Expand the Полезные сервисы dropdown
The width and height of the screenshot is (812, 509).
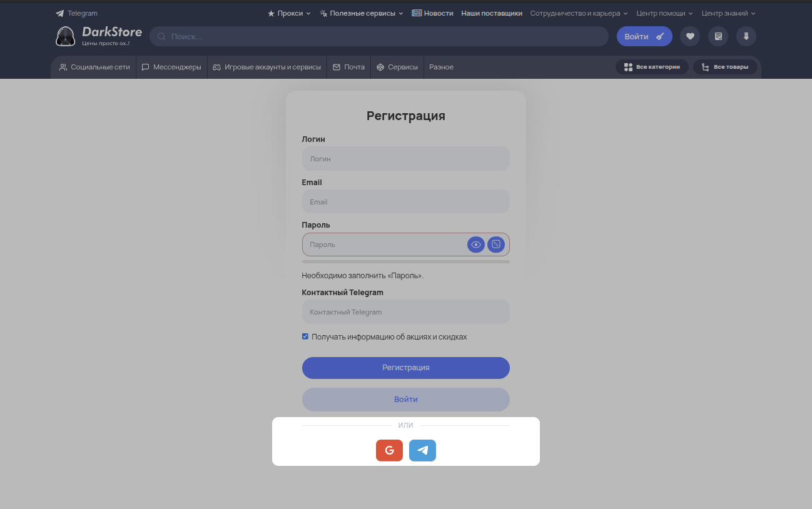[x=362, y=13]
